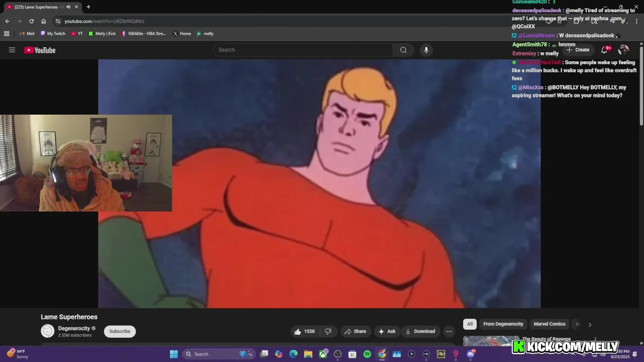The width and height of the screenshot is (644, 362).
Task: View site information icon in address bar
Action: click(58, 21)
